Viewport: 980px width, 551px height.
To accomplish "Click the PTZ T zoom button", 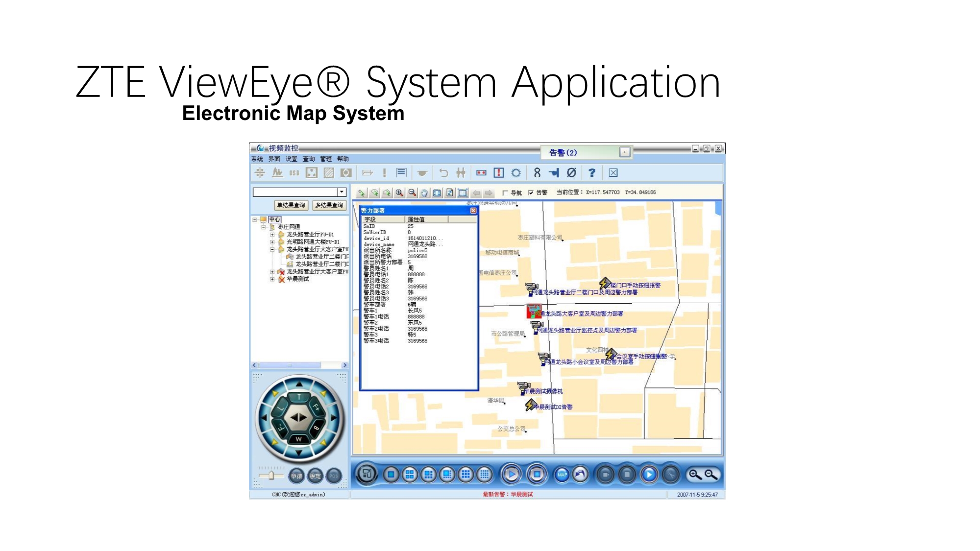I will pyautogui.click(x=299, y=397).
